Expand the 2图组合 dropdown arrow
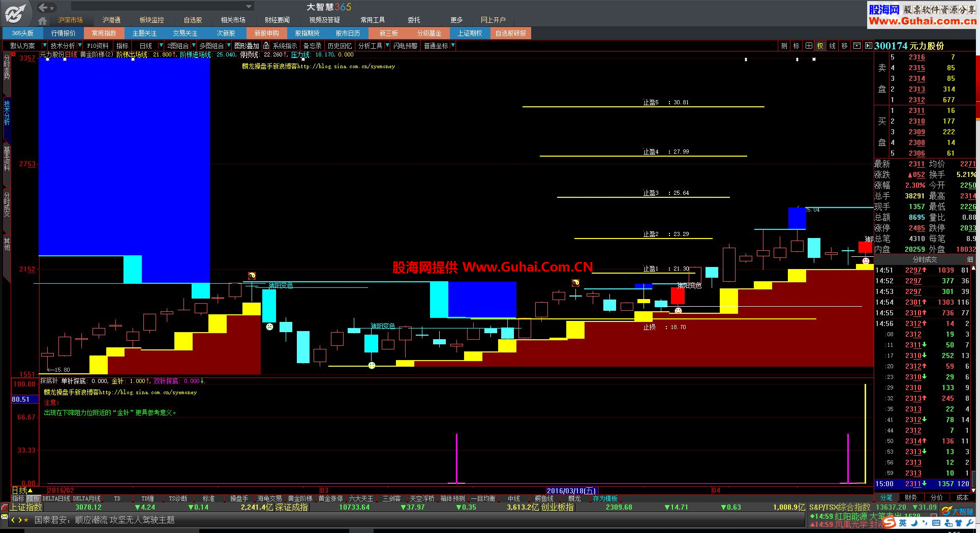This screenshot has height=533, width=980. pyautogui.click(x=193, y=46)
